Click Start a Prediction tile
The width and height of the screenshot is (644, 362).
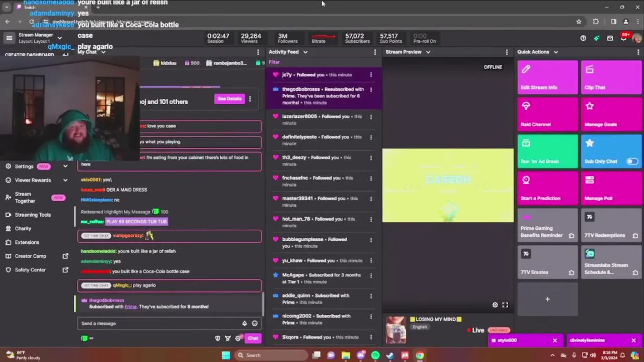547,188
